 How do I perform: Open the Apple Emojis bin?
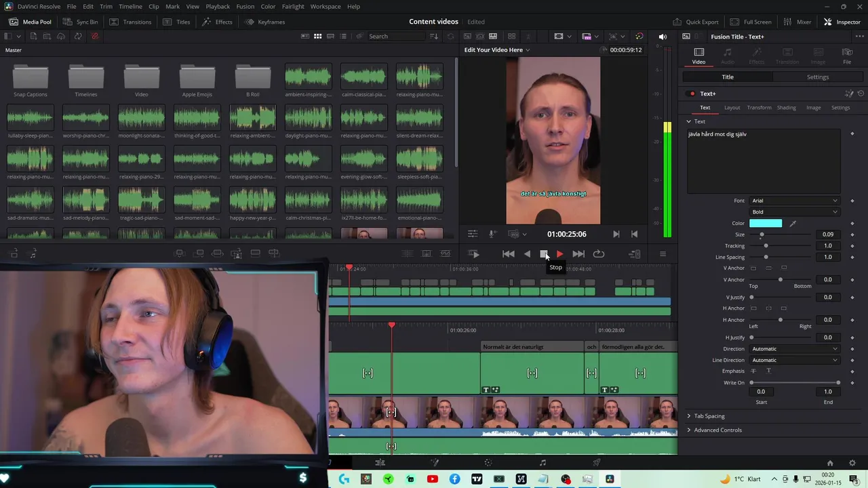(x=197, y=81)
